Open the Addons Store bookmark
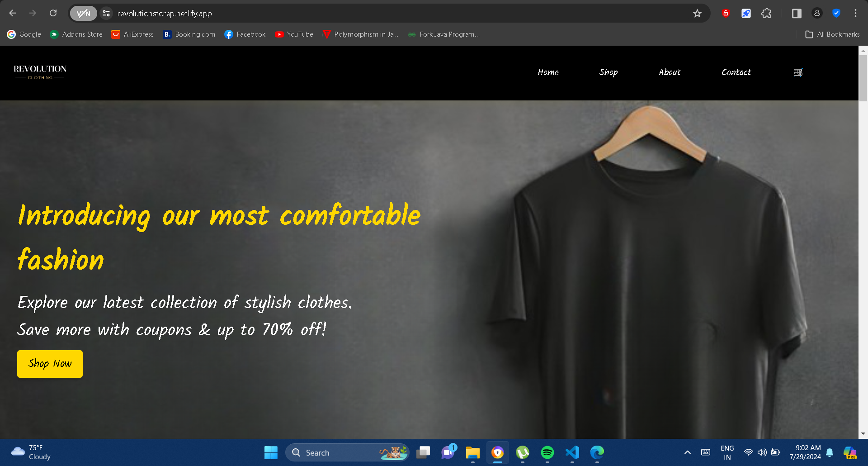This screenshot has height=466, width=868. 76,34
